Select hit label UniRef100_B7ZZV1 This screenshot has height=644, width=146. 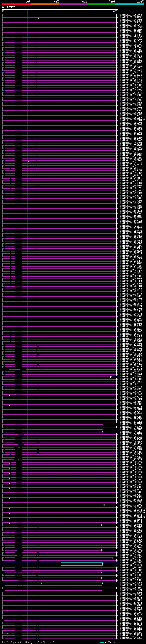click(131, 93)
